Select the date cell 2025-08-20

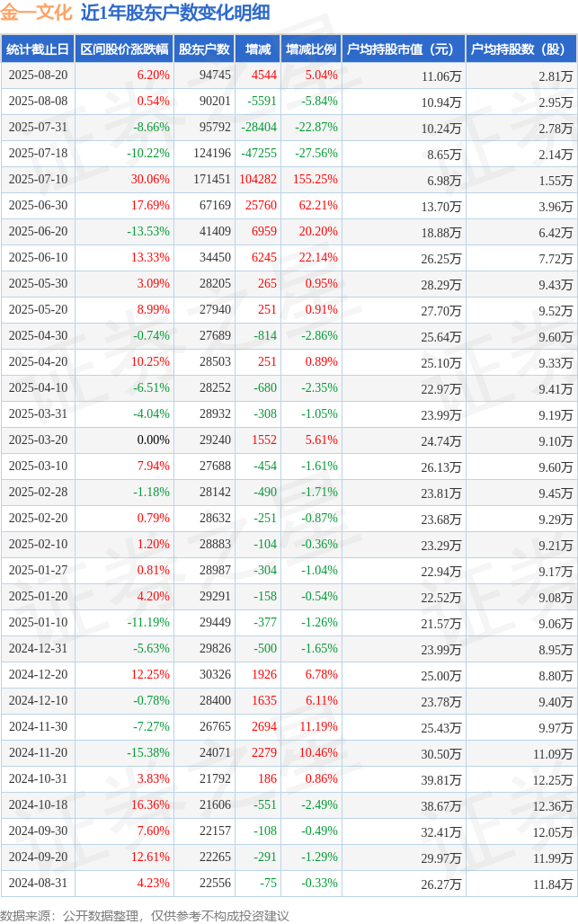(39, 76)
